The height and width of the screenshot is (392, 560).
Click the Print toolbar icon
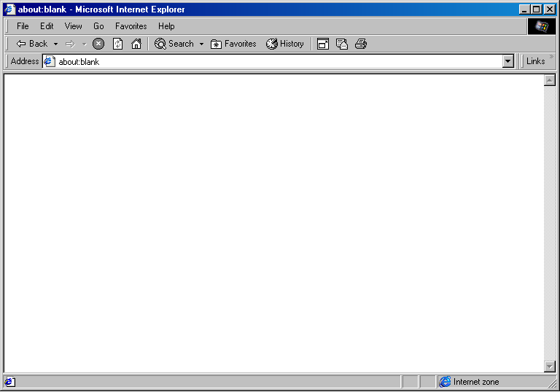[x=361, y=44]
